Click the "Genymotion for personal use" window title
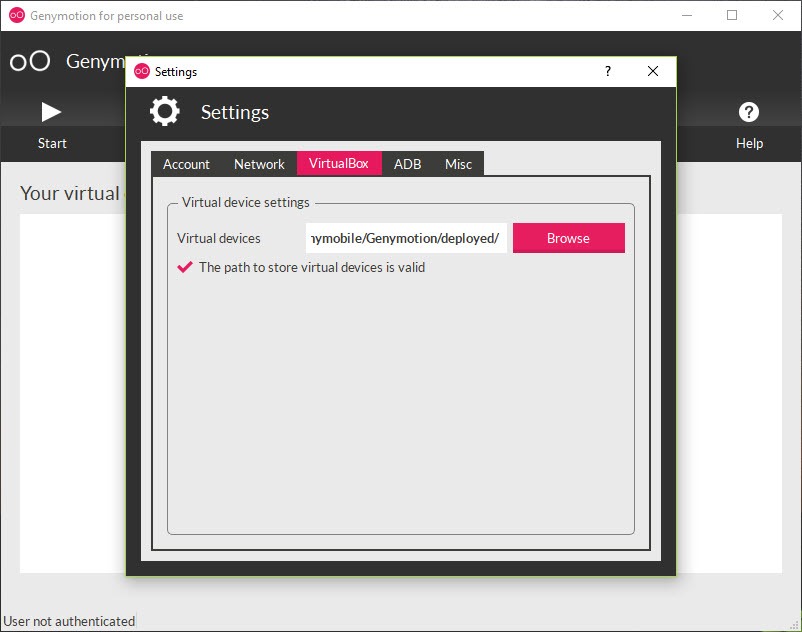This screenshot has height=632, width=802. 106,16
